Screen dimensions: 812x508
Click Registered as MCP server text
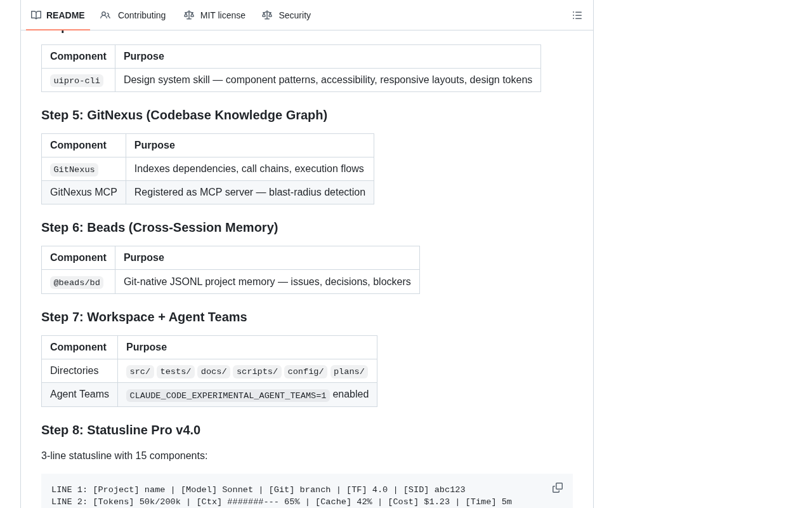(x=250, y=192)
